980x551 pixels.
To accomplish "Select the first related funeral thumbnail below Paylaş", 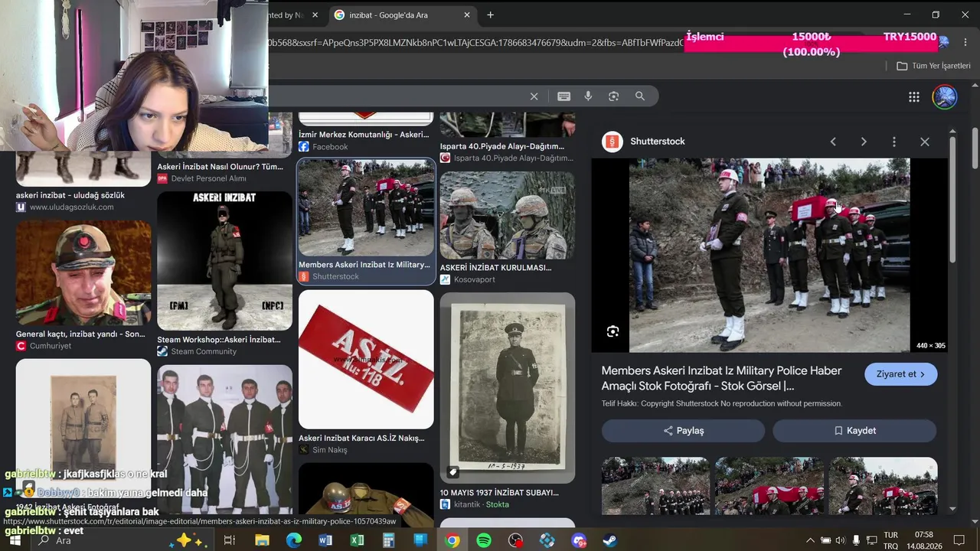I will [655, 486].
